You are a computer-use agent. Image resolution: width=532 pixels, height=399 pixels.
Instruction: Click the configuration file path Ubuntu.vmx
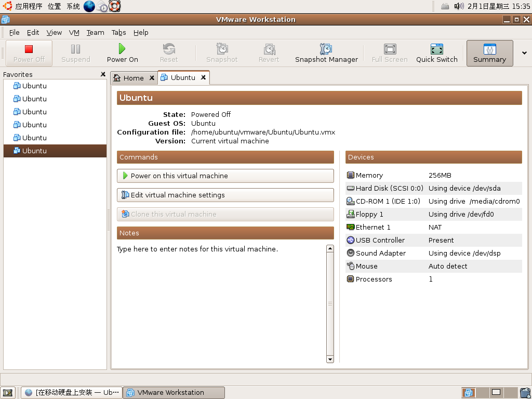click(263, 132)
